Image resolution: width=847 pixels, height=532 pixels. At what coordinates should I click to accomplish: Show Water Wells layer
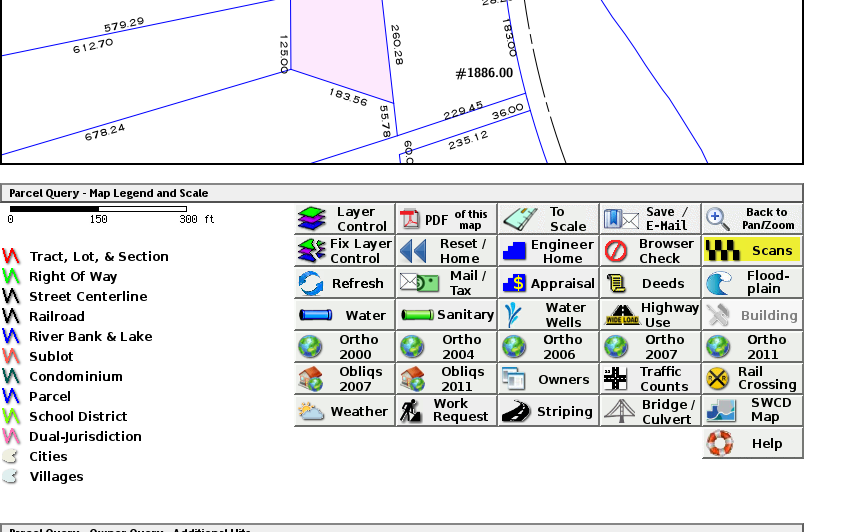(x=548, y=315)
